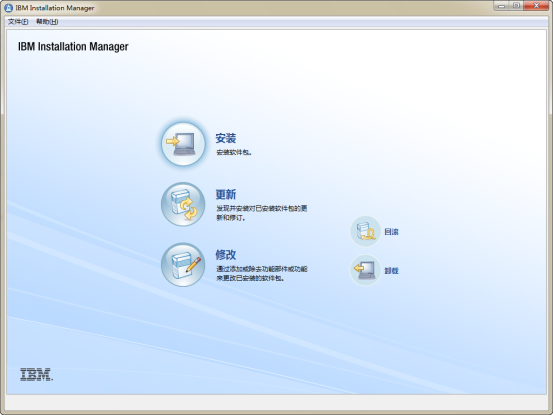The width and height of the screenshot is (553, 415).
Task: Click the IBM logo at bottom left
Action: click(x=36, y=374)
